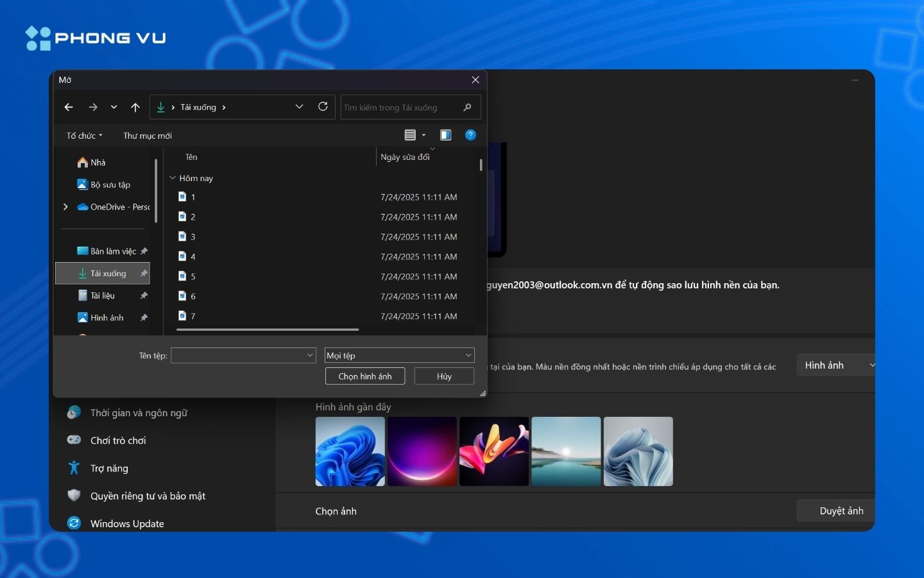Select the purple glow wallpaper thumbnail
This screenshot has height=578, width=924.
[422, 451]
